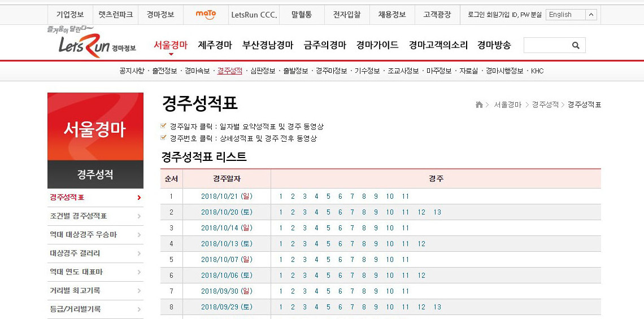Open race date 2018/10/21 (일)
Viewport: 644px width, 319px height.
click(227, 196)
